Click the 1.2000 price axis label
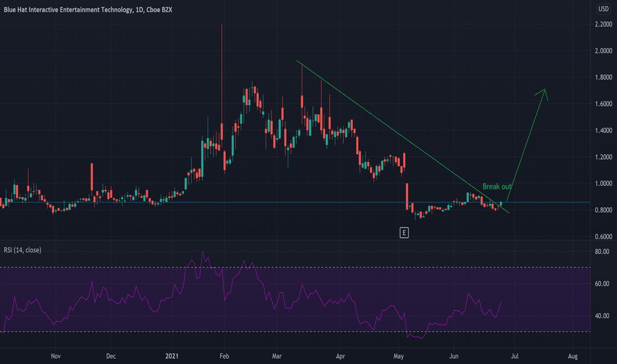The width and height of the screenshot is (617, 364). point(603,157)
